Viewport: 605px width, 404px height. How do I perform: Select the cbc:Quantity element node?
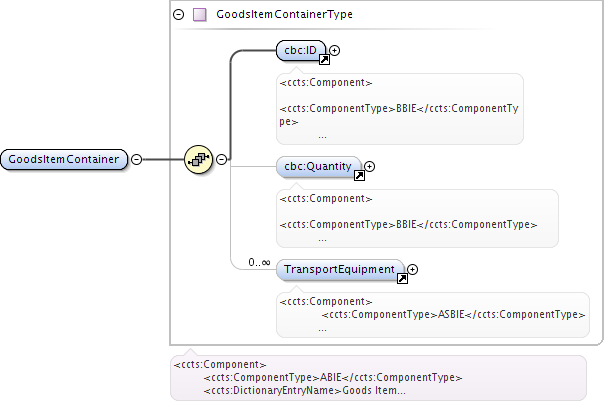coord(318,168)
